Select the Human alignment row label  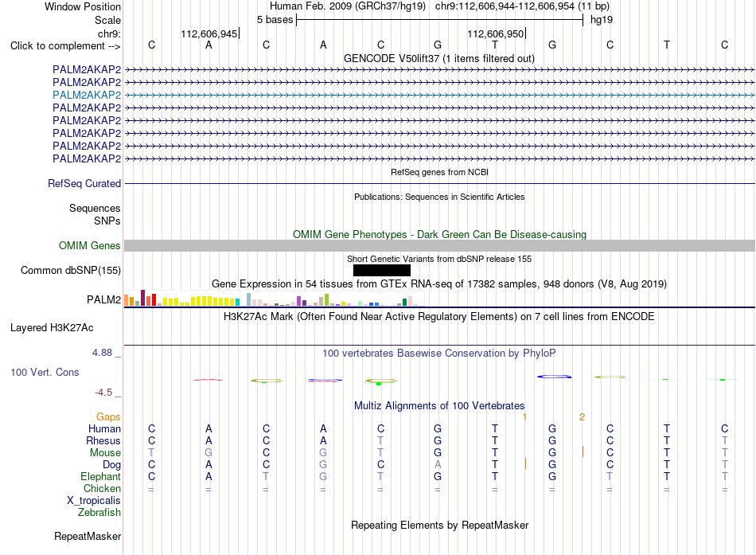104,428
